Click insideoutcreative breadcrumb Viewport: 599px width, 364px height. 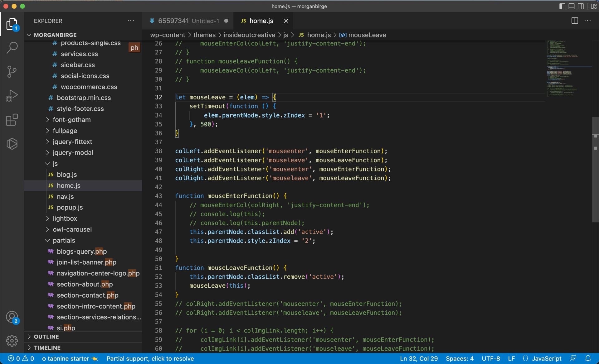click(249, 35)
